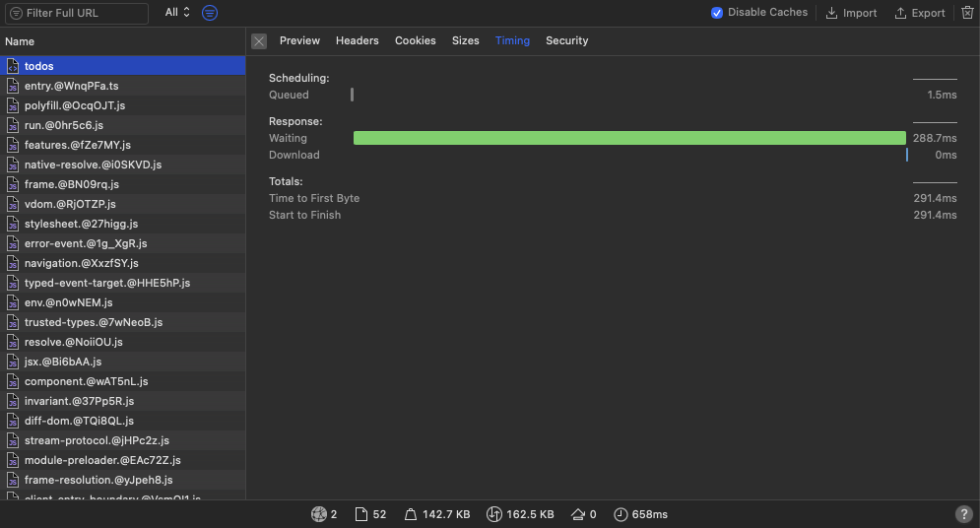
Task: Open the help question mark button
Action: click(x=964, y=514)
